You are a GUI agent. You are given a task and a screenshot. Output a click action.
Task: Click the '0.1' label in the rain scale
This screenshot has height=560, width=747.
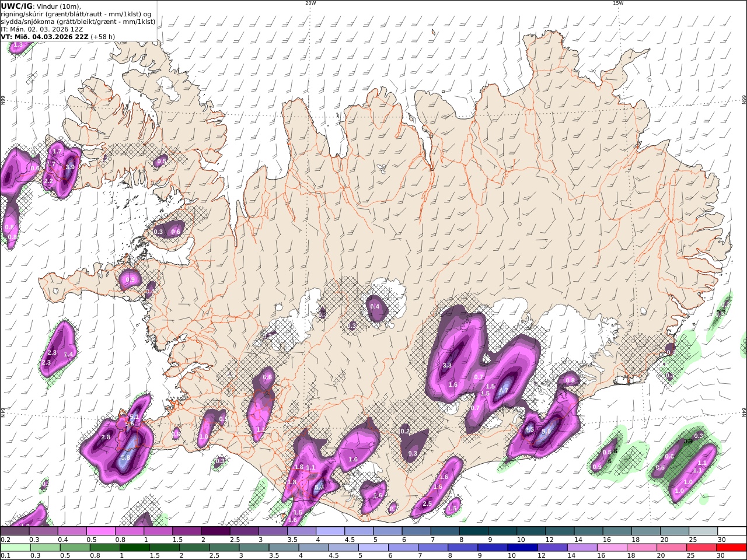tap(5, 555)
